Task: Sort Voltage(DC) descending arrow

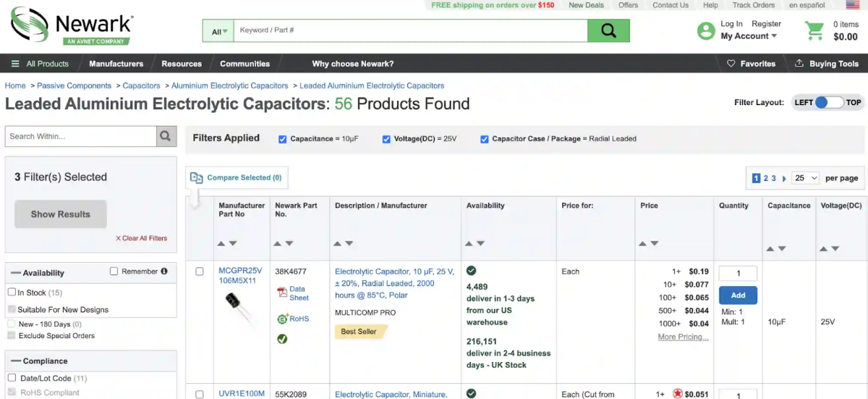Action: click(835, 248)
